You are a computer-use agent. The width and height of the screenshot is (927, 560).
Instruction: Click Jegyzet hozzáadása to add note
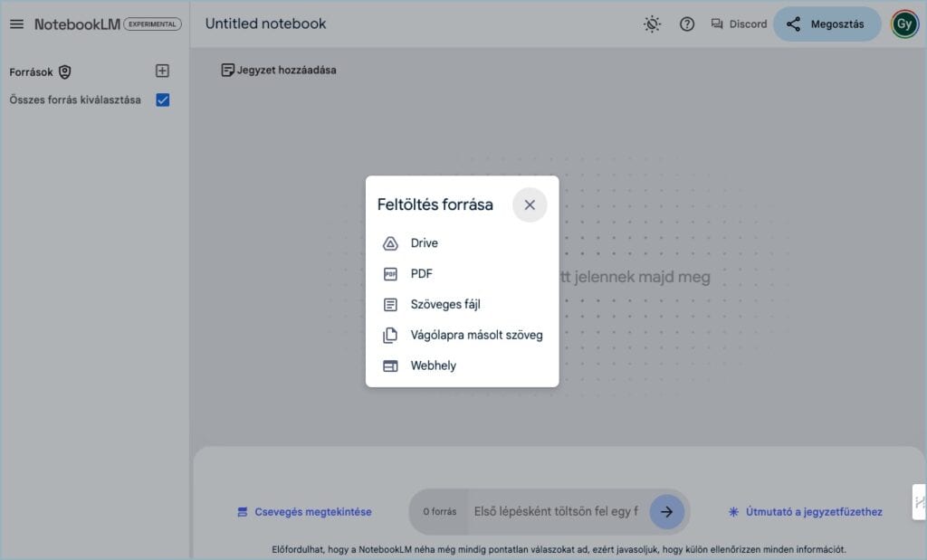tap(279, 71)
